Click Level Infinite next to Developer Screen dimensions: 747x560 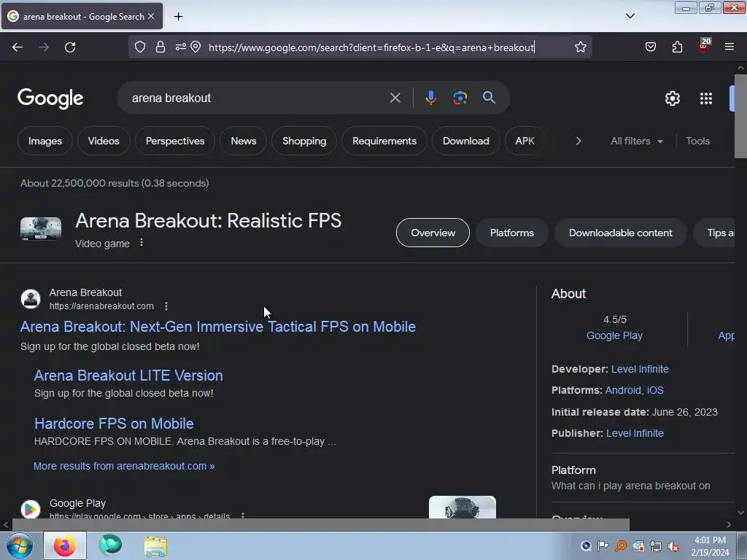click(x=640, y=369)
